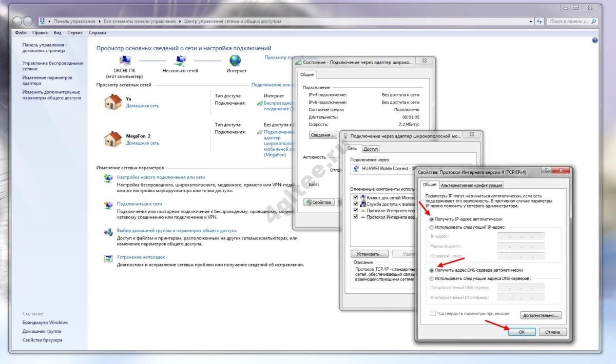
Task: Select Использовать следующий IP-адрес option
Action: tap(431, 227)
